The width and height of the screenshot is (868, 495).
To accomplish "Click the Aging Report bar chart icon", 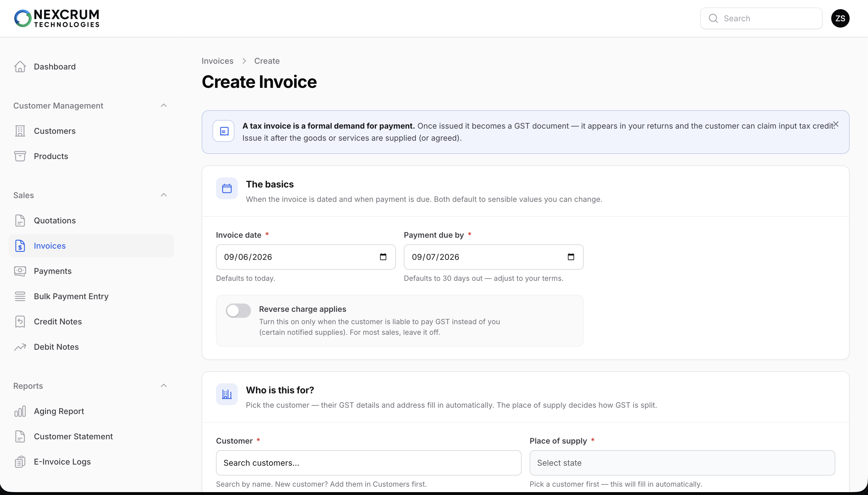I will tap(20, 411).
